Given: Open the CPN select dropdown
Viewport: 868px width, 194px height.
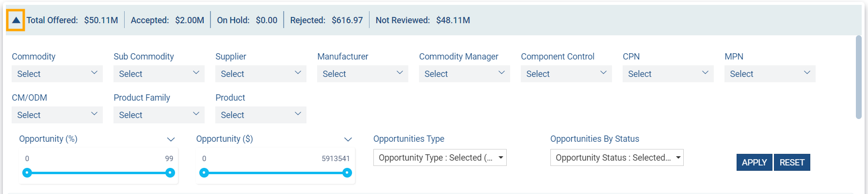Looking at the screenshot, I should [x=668, y=74].
